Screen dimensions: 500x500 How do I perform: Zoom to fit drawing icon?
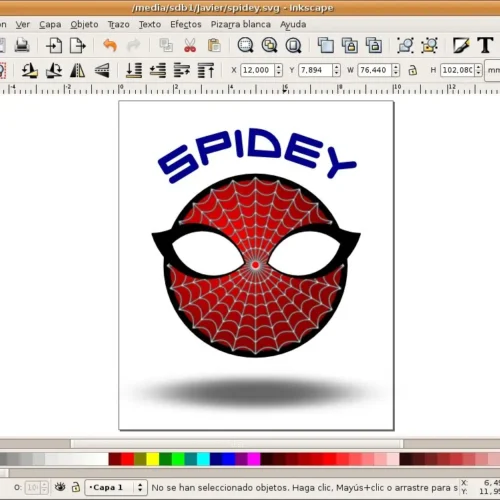(x=269, y=45)
